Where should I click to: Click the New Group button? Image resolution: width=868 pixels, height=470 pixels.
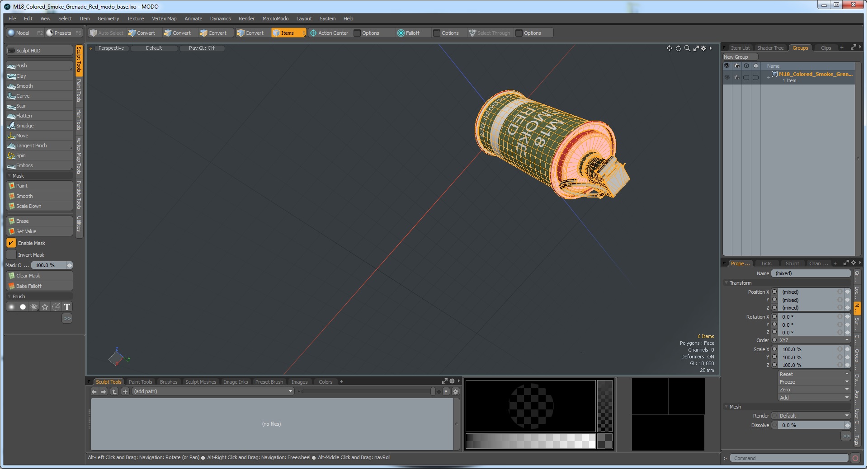click(x=740, y=57)
